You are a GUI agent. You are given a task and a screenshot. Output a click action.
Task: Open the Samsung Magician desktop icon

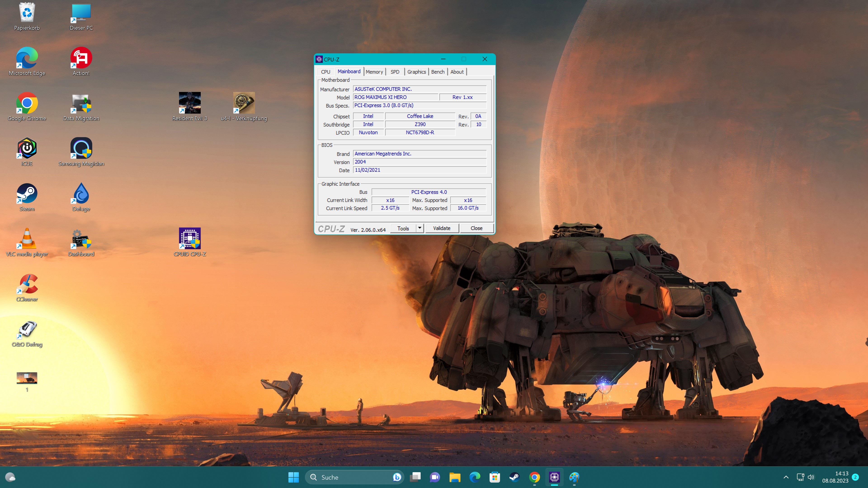[81, 148]
